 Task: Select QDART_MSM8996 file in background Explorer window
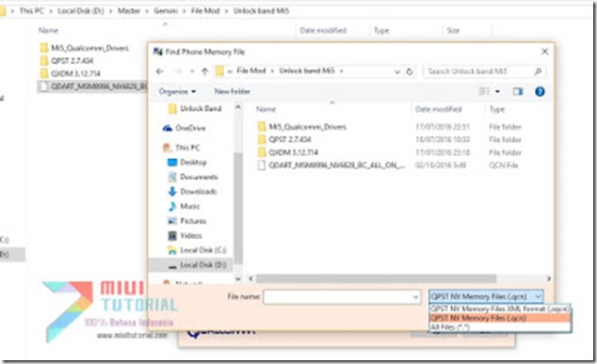tap(93, 87)
